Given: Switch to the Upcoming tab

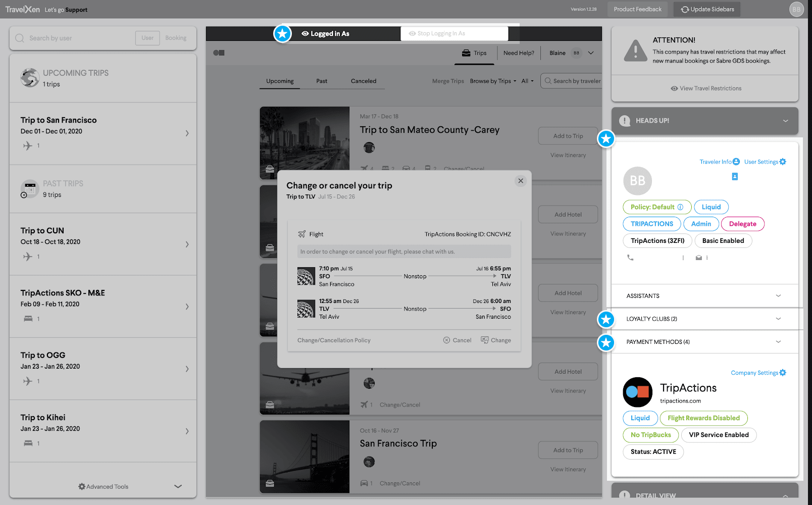Looking at the screenshot, I should coord(280,81).
